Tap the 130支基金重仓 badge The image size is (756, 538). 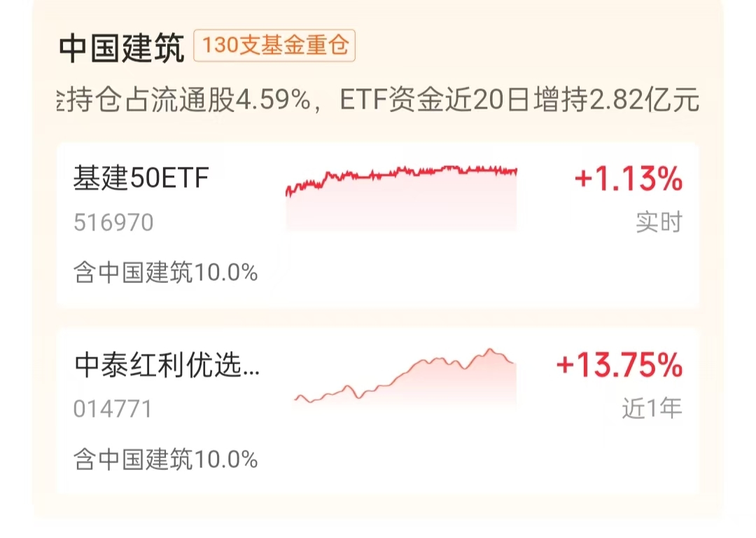tap(275, 46)
